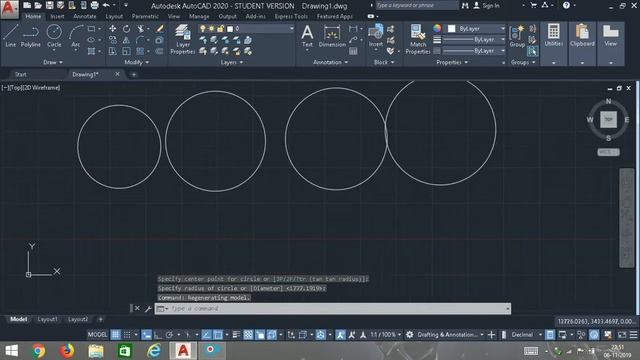Image resolution: width=640 pixels, height=360 pixels.
Task: Click the Group tool
Action: [517, 36]
